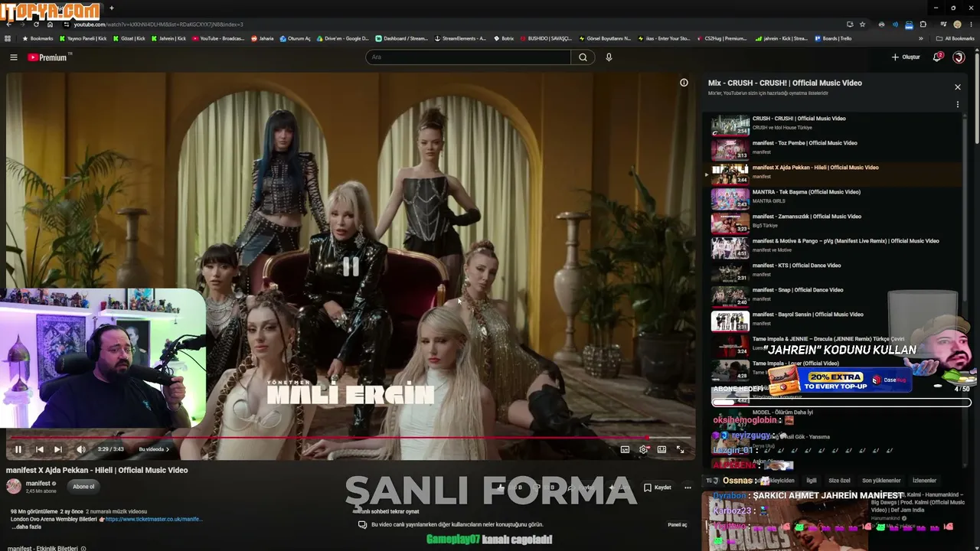This screenshot has width=980, height=551.
Task: Open the browser extensions puzzle icon
Action: click(x=923, y=24)
